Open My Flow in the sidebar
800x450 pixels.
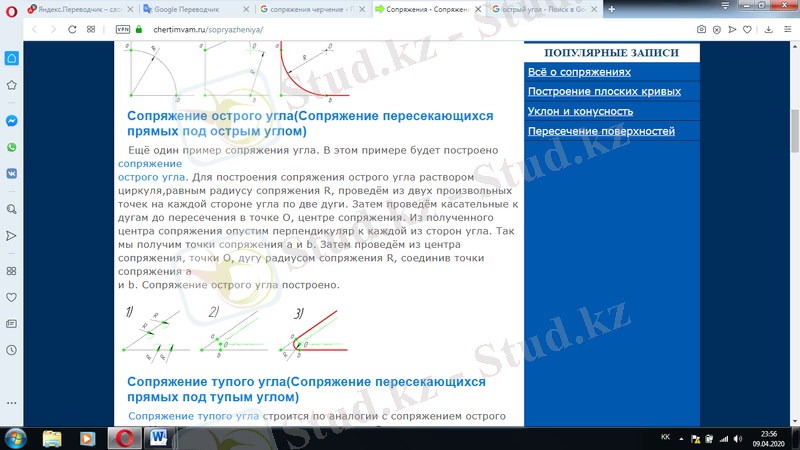12,236
